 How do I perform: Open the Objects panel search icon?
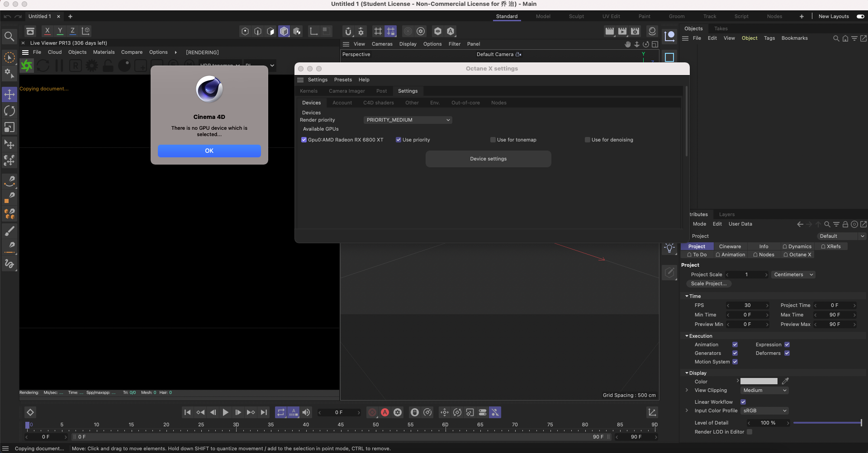coord(836,38)
